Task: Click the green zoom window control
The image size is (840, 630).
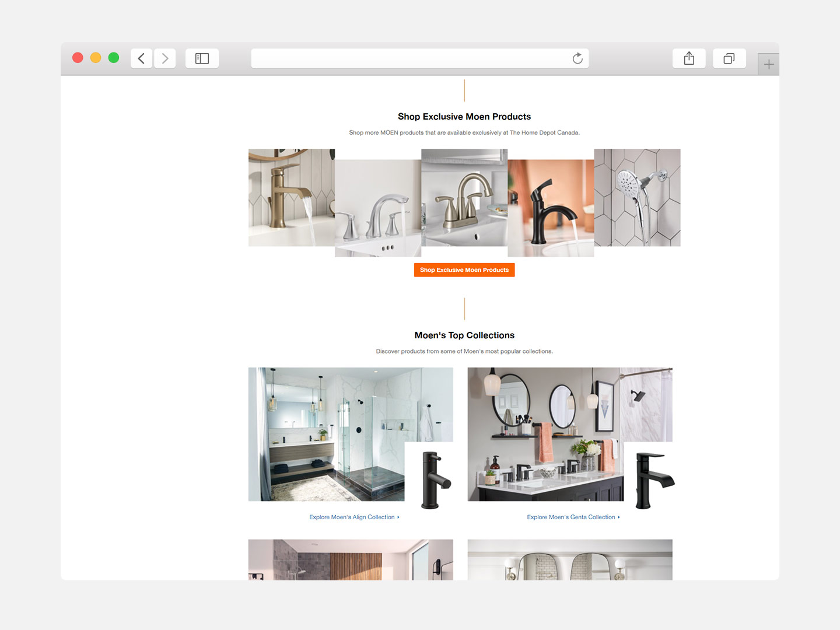Action: 113,58
